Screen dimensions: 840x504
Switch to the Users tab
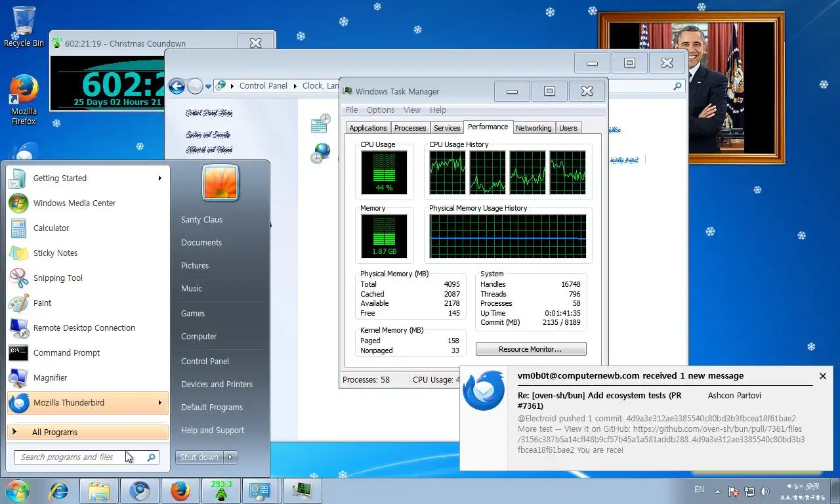click(x=568, y=128)
